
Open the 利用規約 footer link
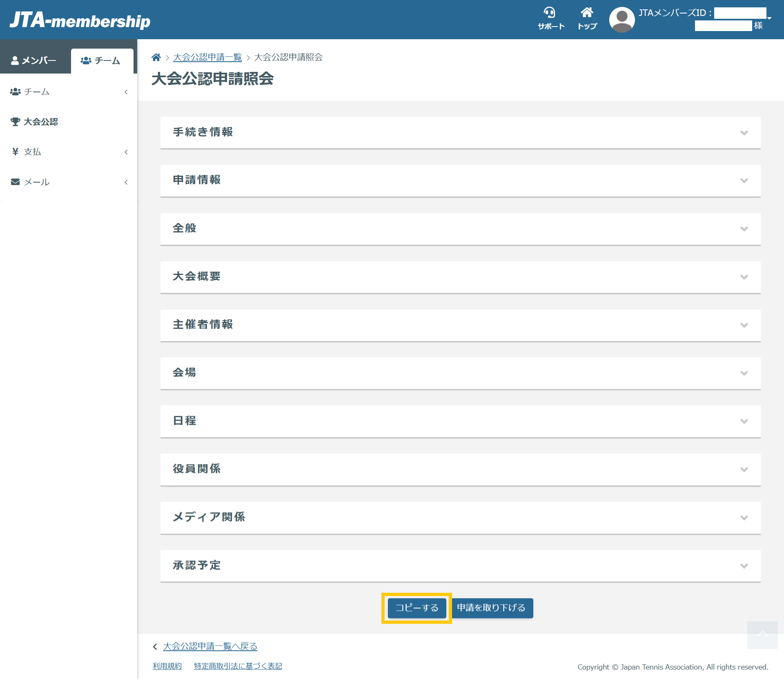[x=167, y=666]
